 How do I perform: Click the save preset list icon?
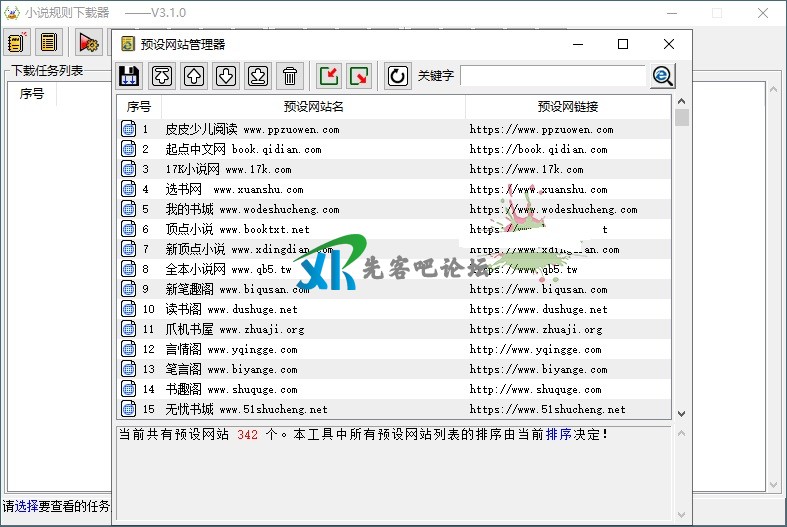pos(128,76)
